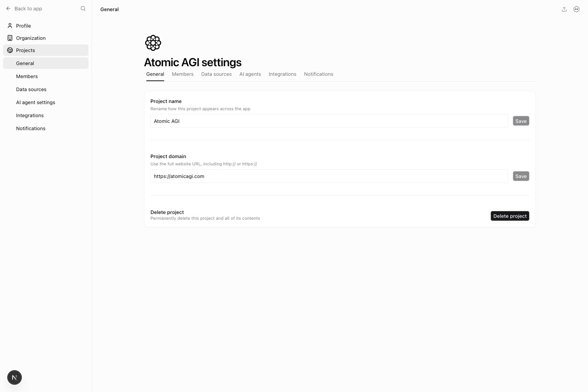
Task: Go back to app via link text
Action: [28, 8]
